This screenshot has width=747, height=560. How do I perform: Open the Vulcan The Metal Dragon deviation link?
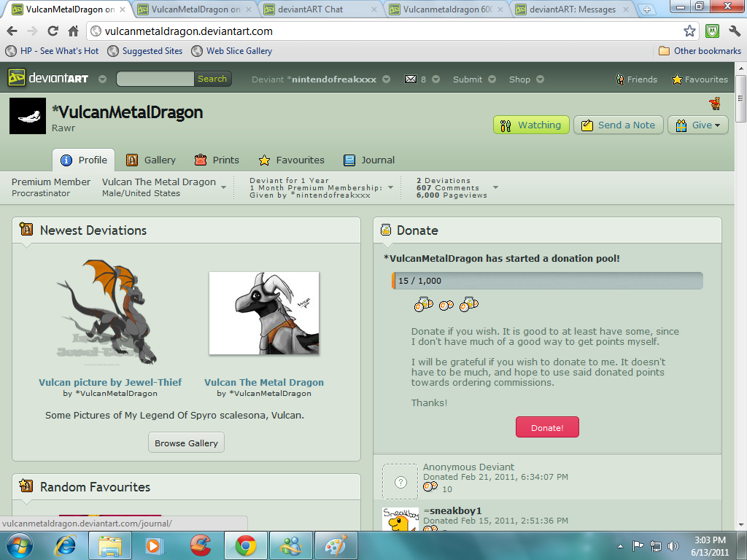point(264,382)
